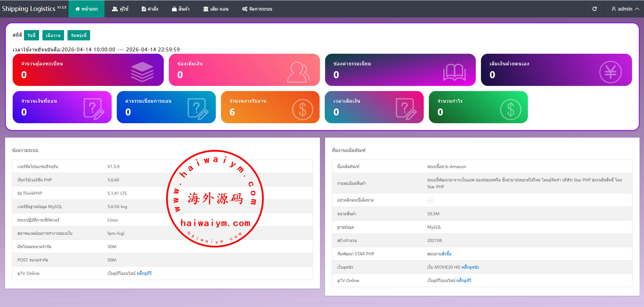Click the yen coin icon on manual deposit card
Viewport: 644px width, 307px height.
(x=610, y=72)
